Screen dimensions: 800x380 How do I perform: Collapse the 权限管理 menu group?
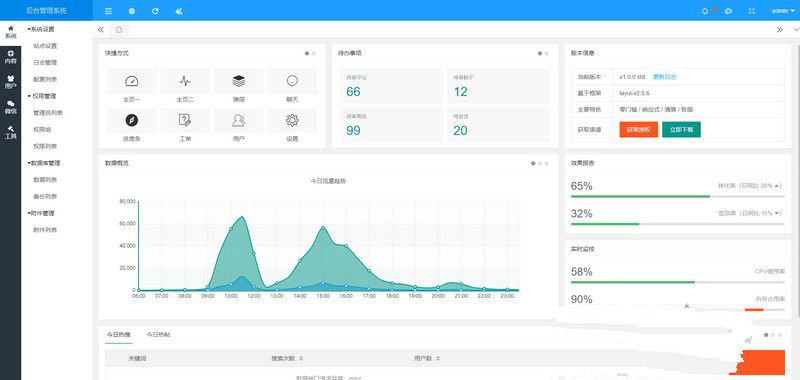[x=42, y=96]
